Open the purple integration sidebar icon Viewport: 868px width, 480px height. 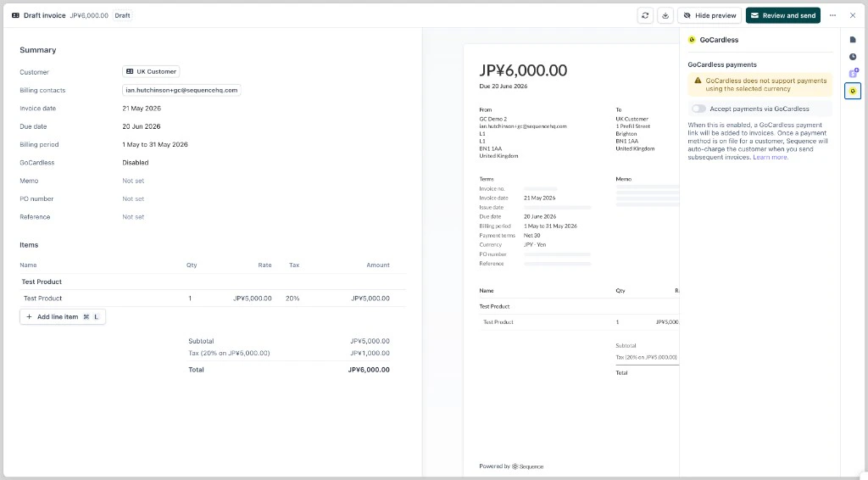[853, 73]
